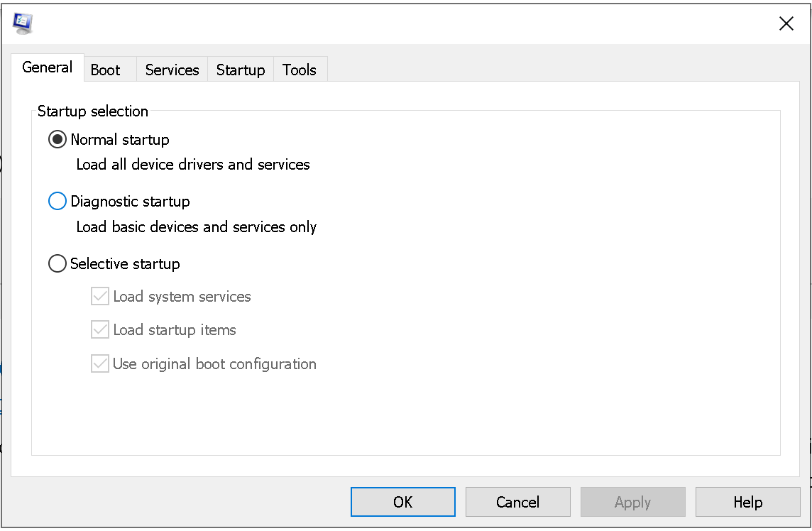812x531 pixels.
Task: Go to the Services tab
Action: click(172, 70)
